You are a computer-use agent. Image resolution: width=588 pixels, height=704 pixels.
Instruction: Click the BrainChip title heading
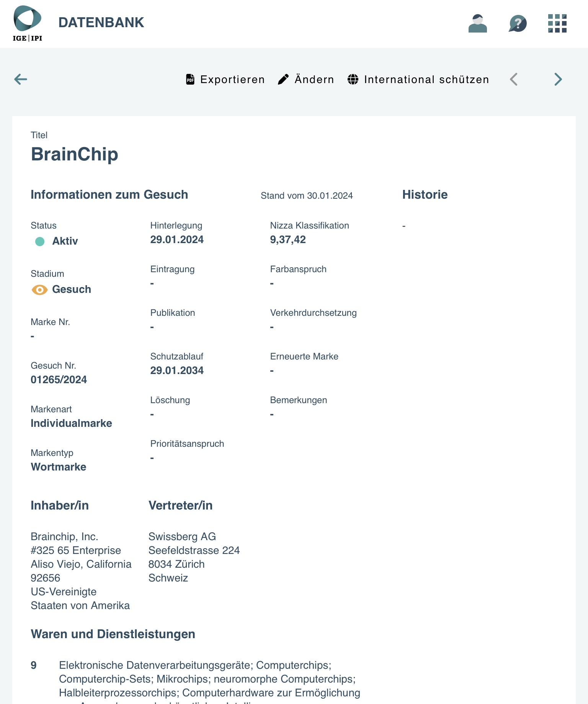74,154
